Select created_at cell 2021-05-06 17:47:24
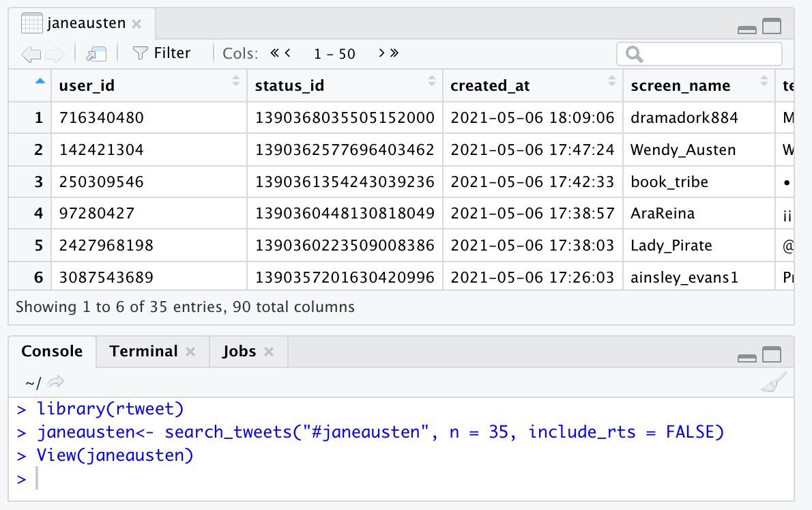Viewport: 812px width, 510px height. [533, 150]
